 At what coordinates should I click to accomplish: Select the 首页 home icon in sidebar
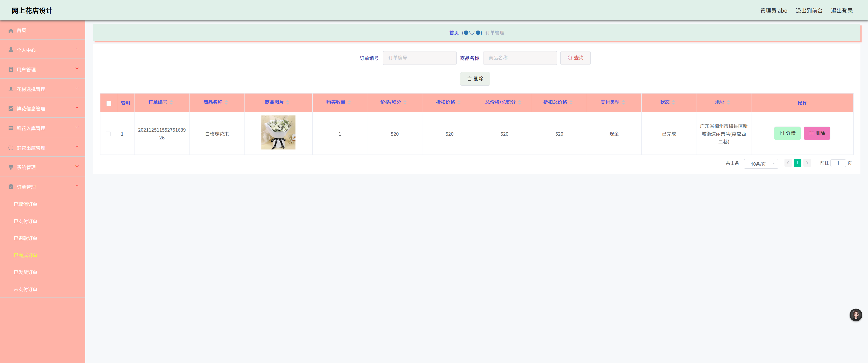pyautogui.click(x=10, y=30)
